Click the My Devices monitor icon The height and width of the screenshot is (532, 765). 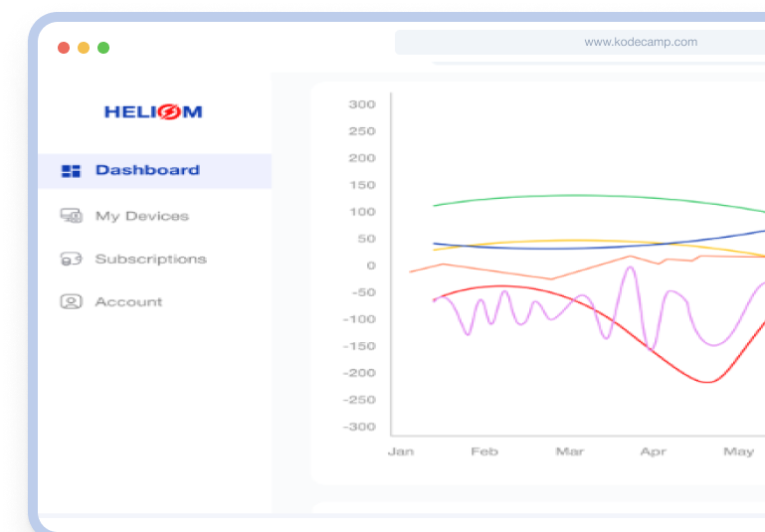coord(71,216)
